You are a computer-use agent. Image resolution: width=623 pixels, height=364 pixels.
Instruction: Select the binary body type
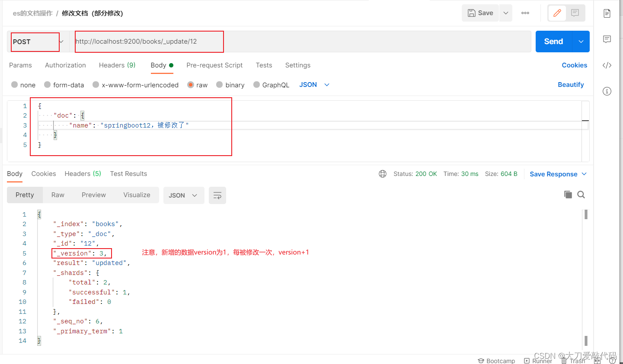tap(230, 85)
